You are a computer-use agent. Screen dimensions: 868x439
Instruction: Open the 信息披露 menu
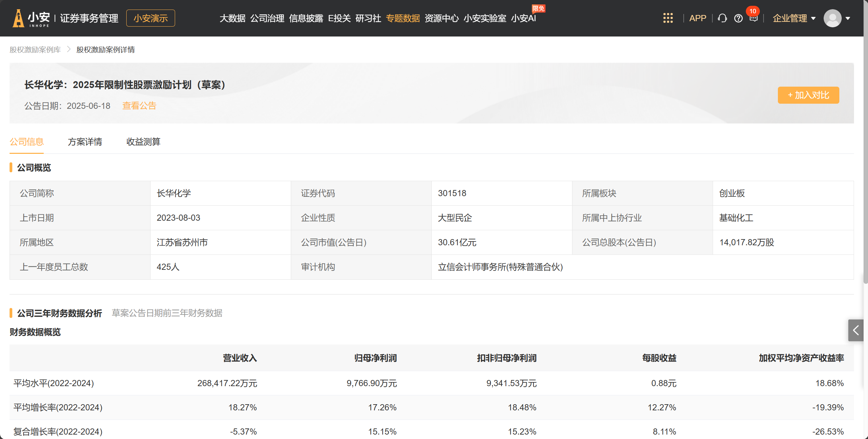point(306,18)
